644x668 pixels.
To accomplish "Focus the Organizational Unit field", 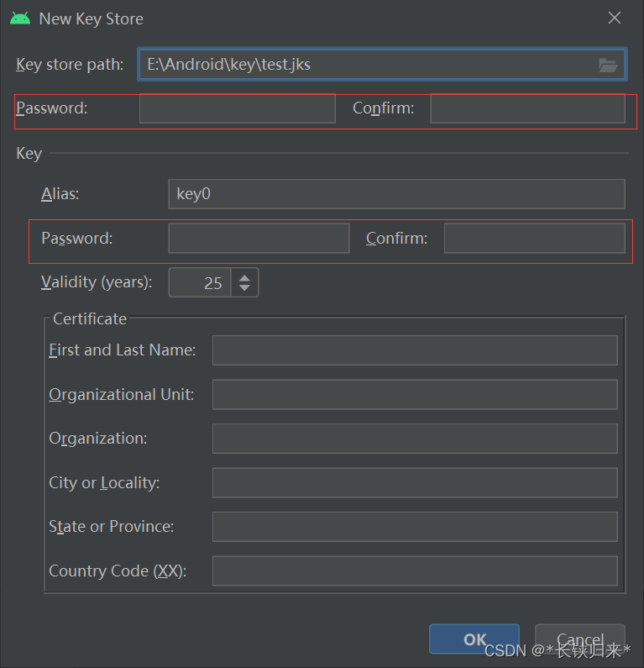I will point(415,394).
